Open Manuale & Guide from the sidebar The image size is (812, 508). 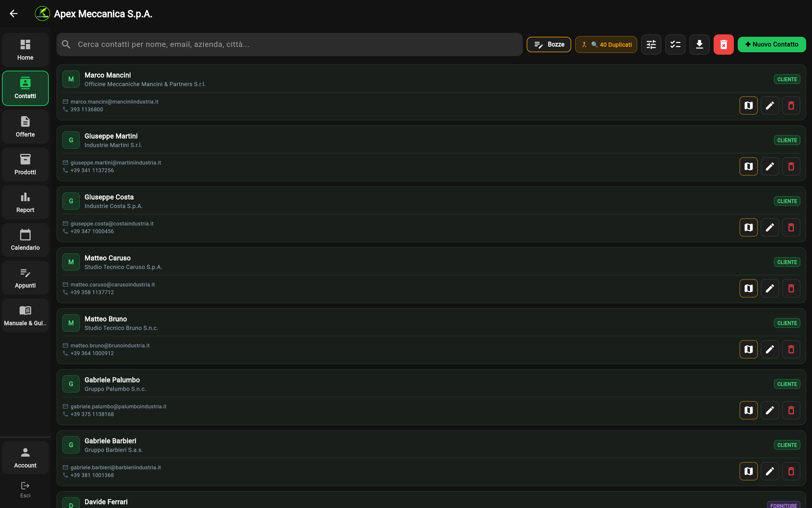point(25,315)
